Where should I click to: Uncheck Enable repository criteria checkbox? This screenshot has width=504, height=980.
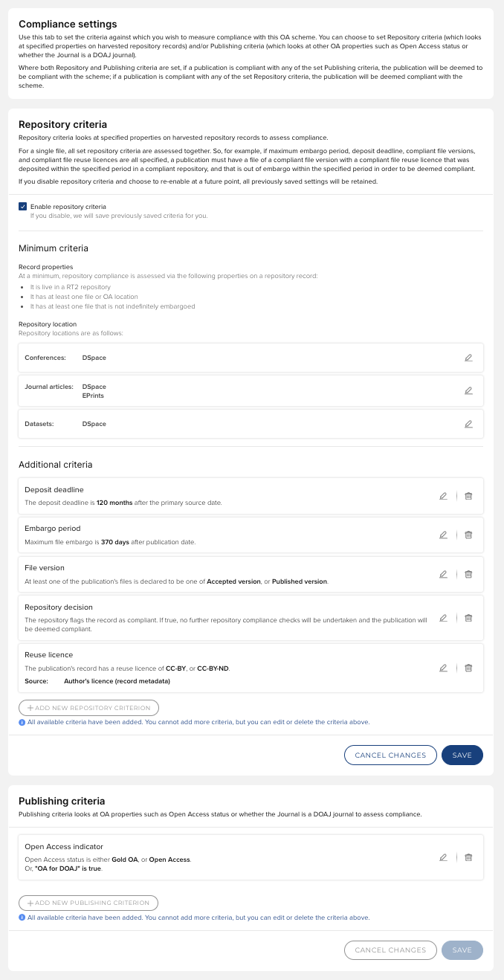[23, 207]
